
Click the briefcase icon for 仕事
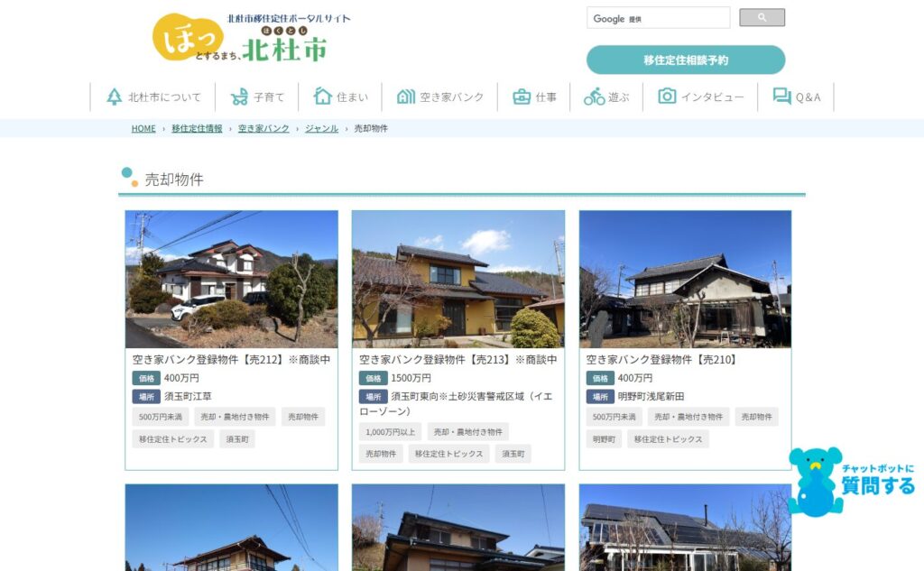point(522,97)
